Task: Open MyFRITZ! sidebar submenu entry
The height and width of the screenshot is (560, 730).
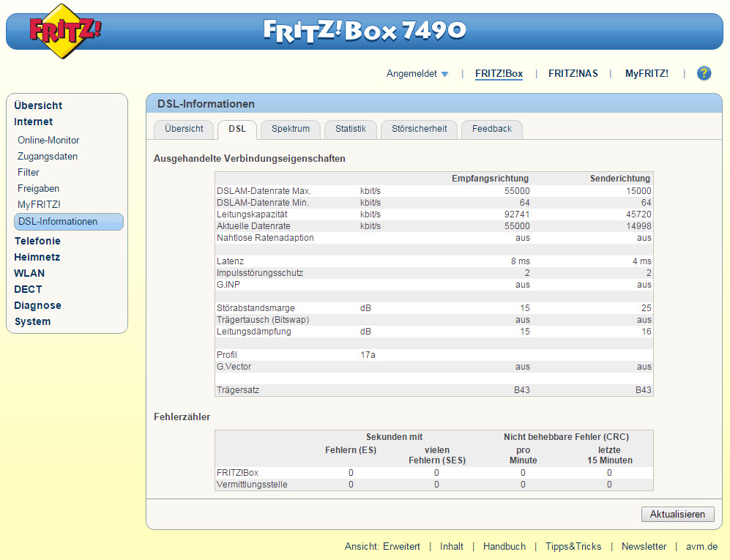Action: click(39, 204)
